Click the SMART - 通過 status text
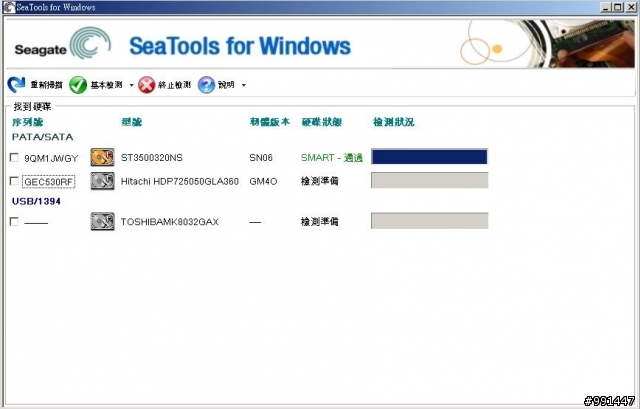The image size is (640, 409). [332, 158]
